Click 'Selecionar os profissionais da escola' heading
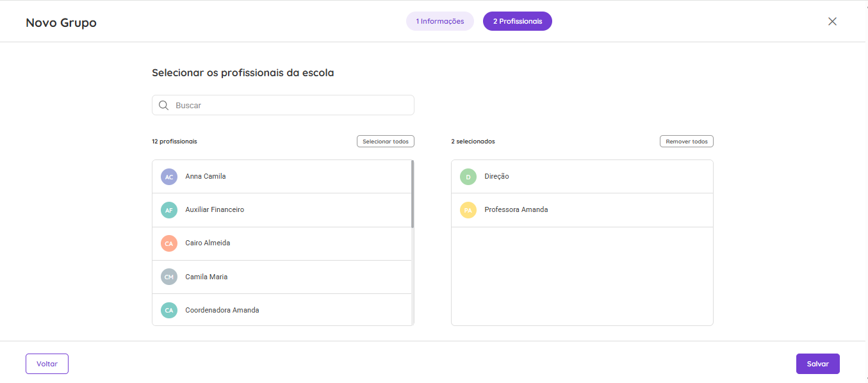Viewport: 868px width, 383px height. tap(243, 73)
